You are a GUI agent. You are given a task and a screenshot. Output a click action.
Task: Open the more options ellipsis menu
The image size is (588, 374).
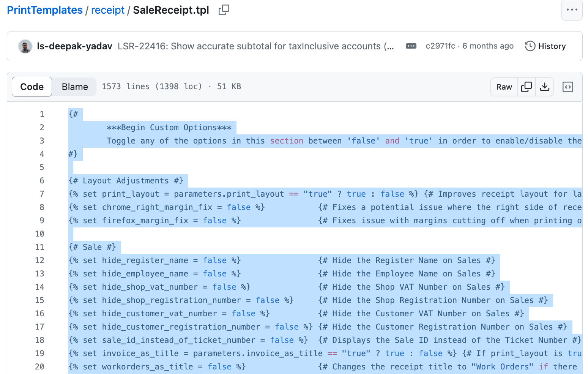pyautogui.click(x=572, y=10)
